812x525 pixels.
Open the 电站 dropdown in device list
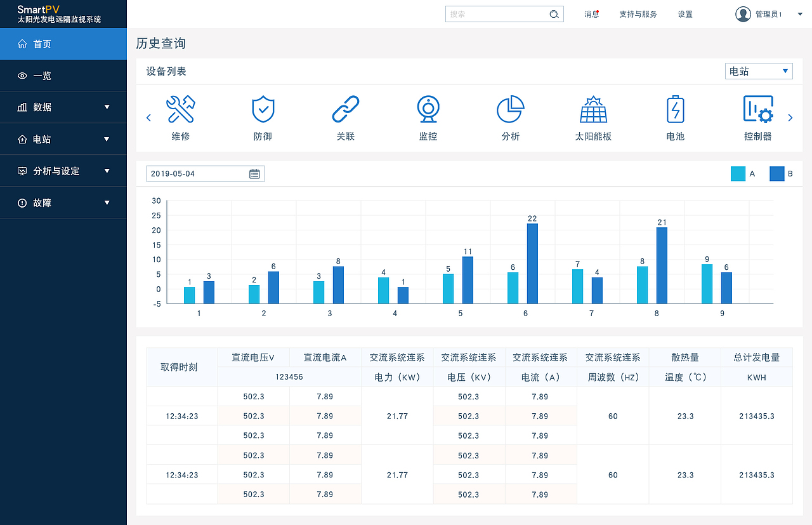pos(759,71)
